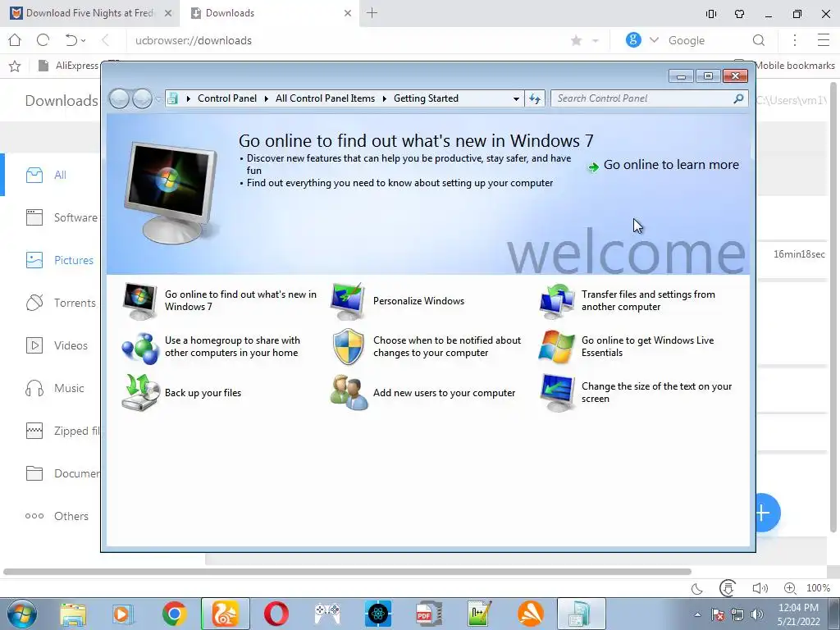Select the Zipped files category
This screenshot has height=630, width=840.
62,431
